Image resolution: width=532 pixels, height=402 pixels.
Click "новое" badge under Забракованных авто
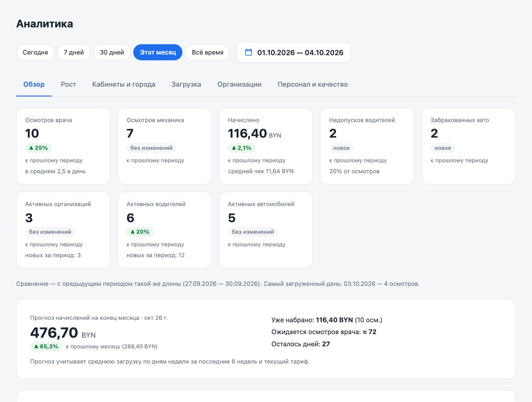click(x=443, y=148)
